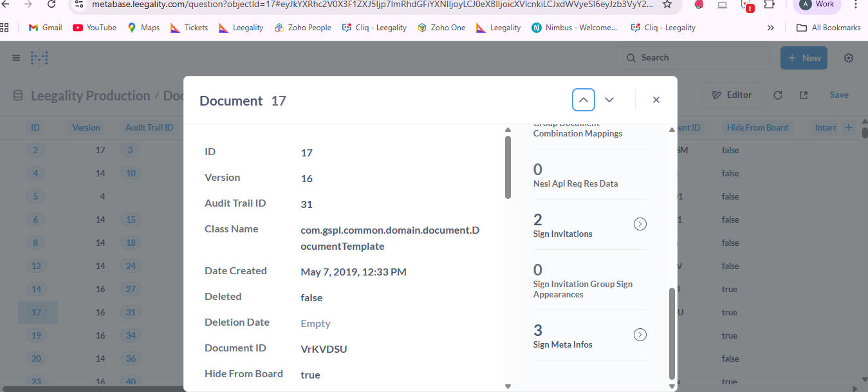Go to next document with down chevron
This screenshot has width=868, height=392.
click(609, 100)
